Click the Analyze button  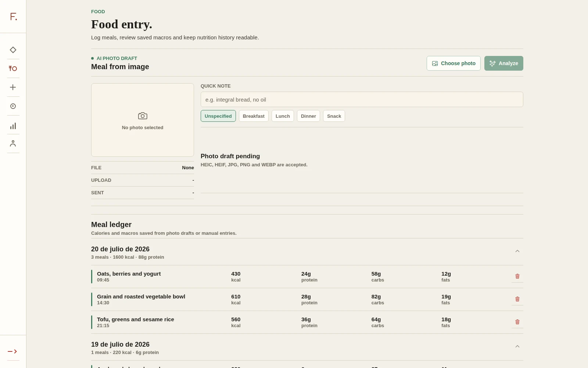click(503, 63)
